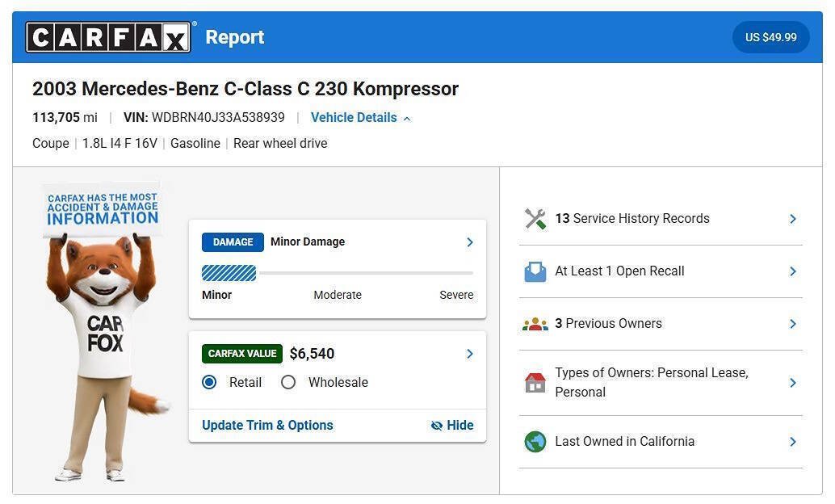Image resolution: width=835 pixels, height=504 pixels.
Task: Open CARFAX Value details chevron
Action: [x=470, y=354]
